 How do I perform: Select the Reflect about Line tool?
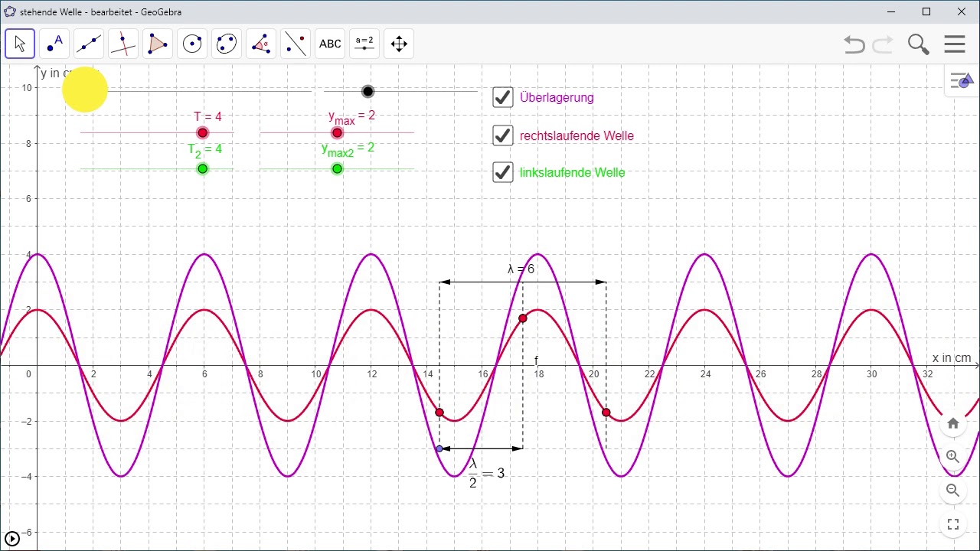tap(296, 44)
